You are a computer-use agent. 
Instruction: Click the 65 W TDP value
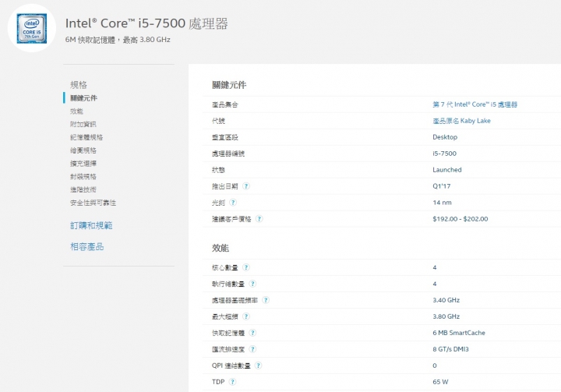[440, 382]
